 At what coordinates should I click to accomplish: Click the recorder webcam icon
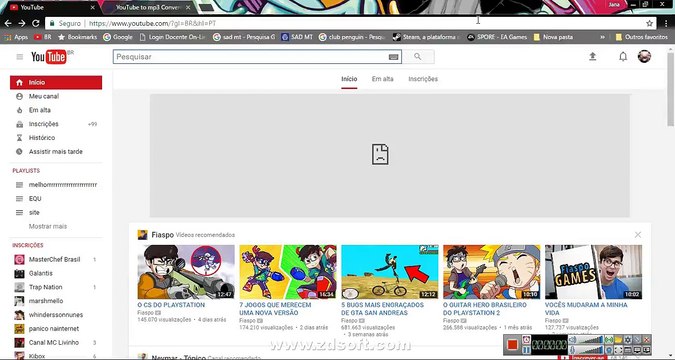tap(609, 350)
